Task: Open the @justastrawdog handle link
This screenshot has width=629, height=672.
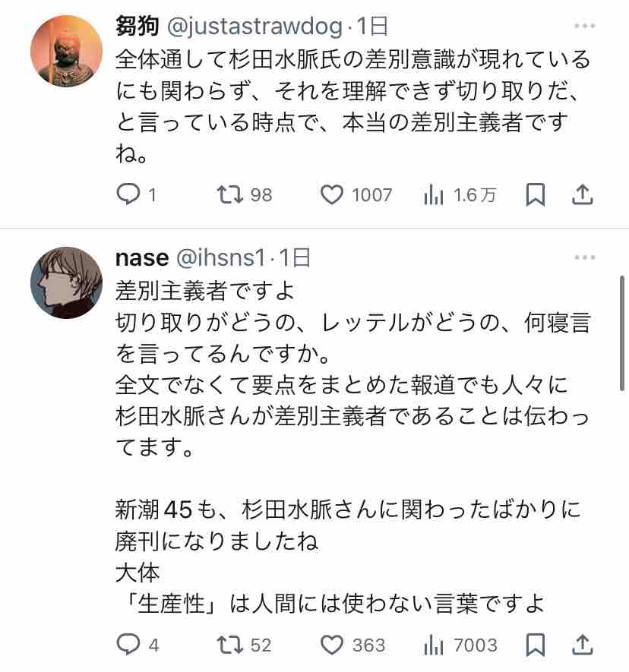Action: tap(254, 27)
